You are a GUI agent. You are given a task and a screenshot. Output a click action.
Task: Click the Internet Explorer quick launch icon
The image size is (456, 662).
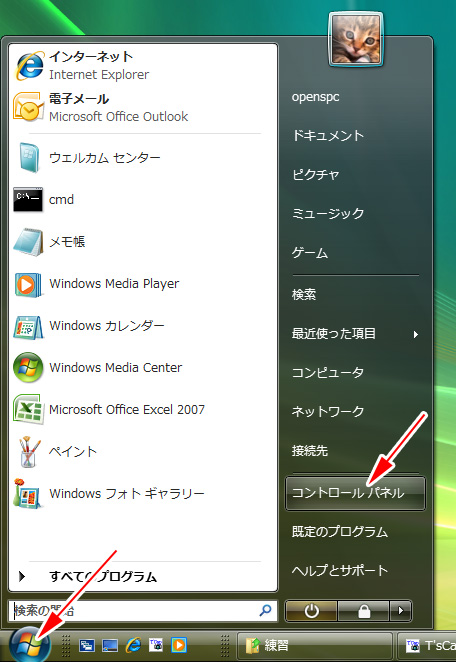click(x=133, y=645)
